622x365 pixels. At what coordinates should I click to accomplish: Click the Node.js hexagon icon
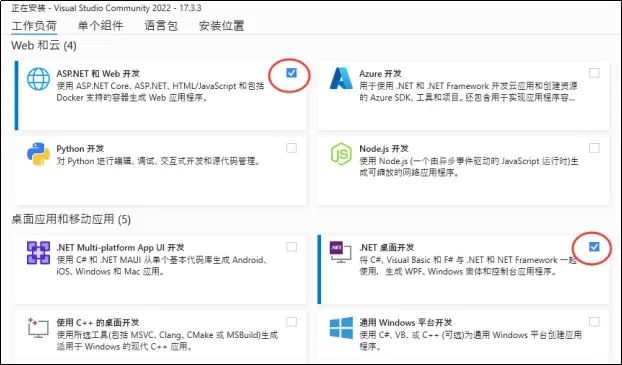[341, 154]
